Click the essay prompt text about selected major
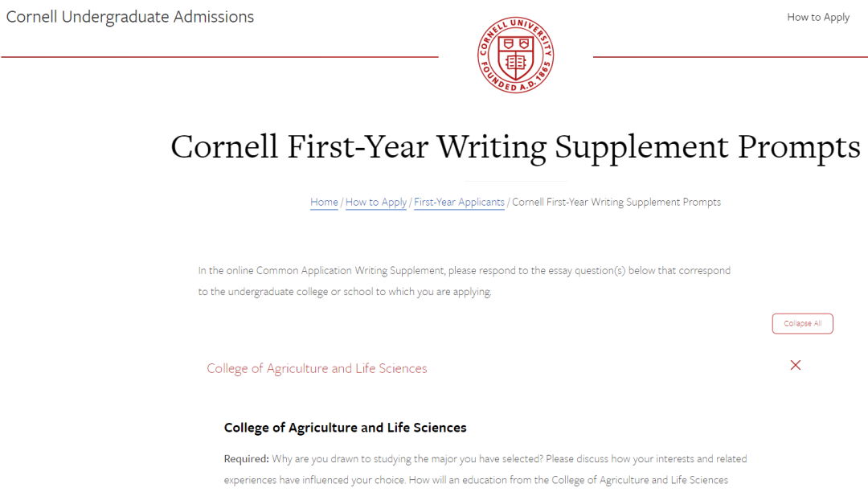 pyautogui.click(x=485, y=469)
